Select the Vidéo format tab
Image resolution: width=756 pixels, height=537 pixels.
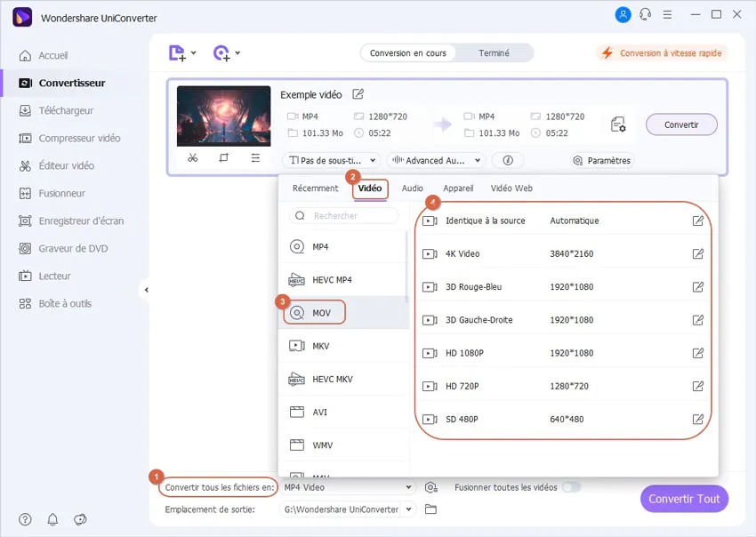pos(370,188)
